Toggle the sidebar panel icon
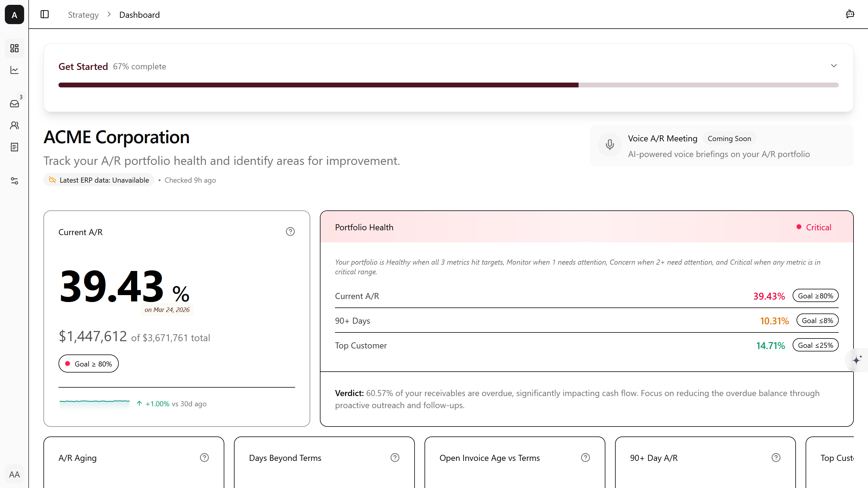 pos(45,14)
